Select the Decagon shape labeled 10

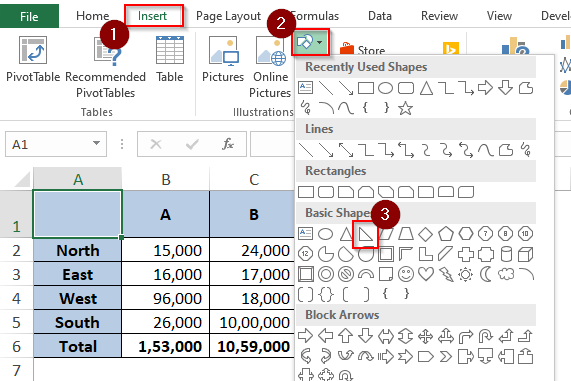tap(525, 234)
